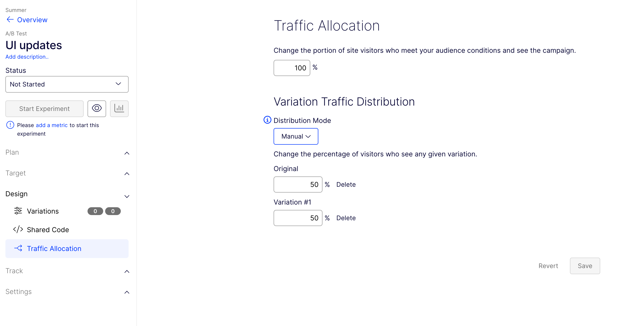Open the Status dropdown showing Not Started
Screen dimensions: 644x326
[67, 84]
